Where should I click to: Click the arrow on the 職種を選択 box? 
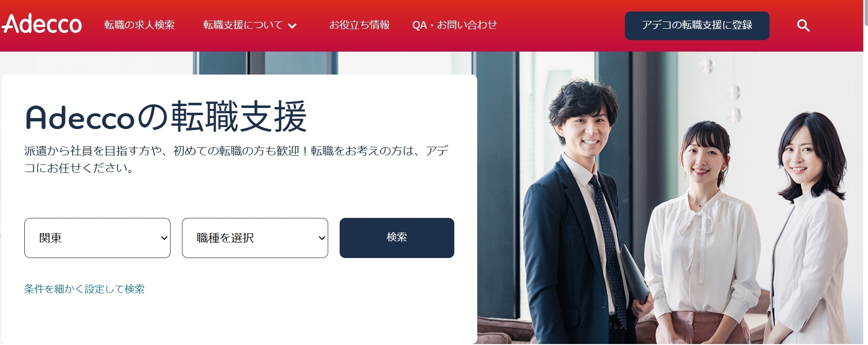click(x=321, y=238)
